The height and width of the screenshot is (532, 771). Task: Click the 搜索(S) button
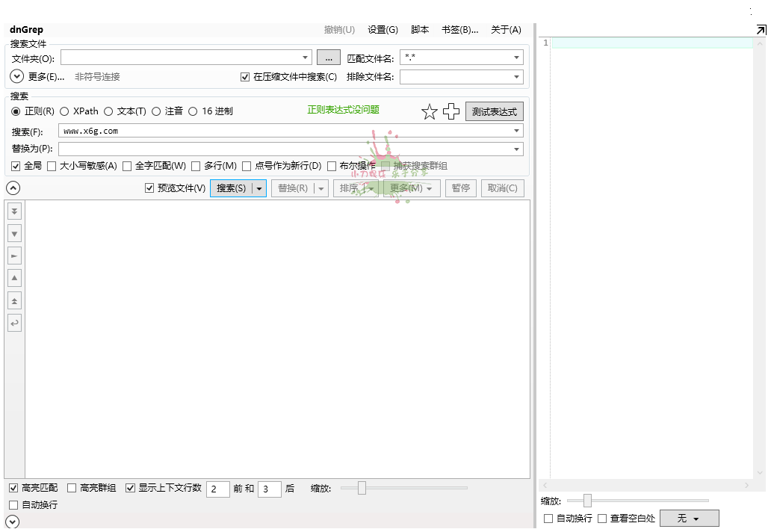coord(233,188)
